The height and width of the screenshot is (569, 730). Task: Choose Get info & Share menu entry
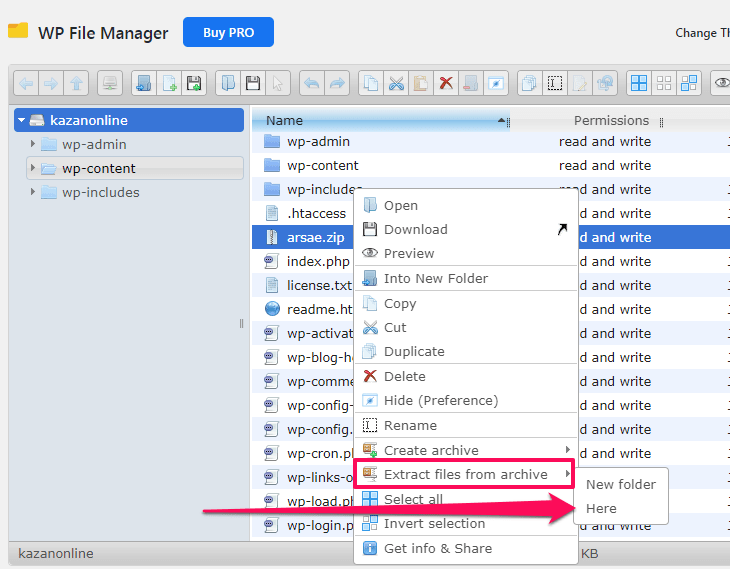click(466, 549)
